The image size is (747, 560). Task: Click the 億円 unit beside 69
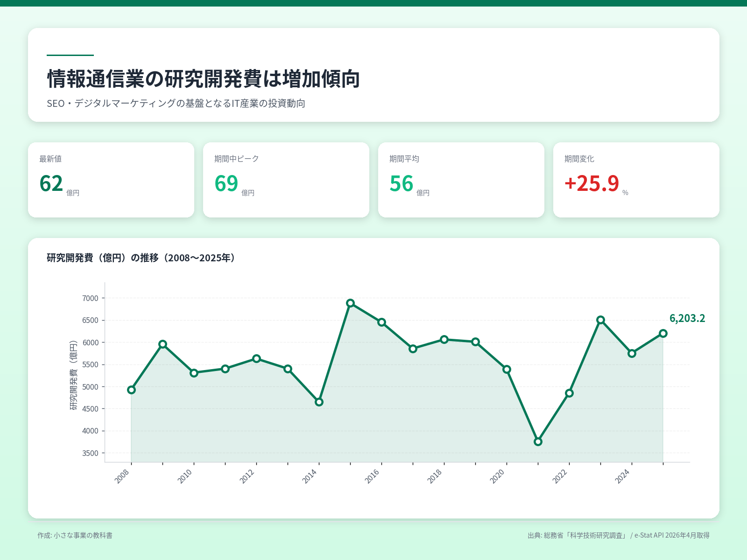(x=248, y=193)
